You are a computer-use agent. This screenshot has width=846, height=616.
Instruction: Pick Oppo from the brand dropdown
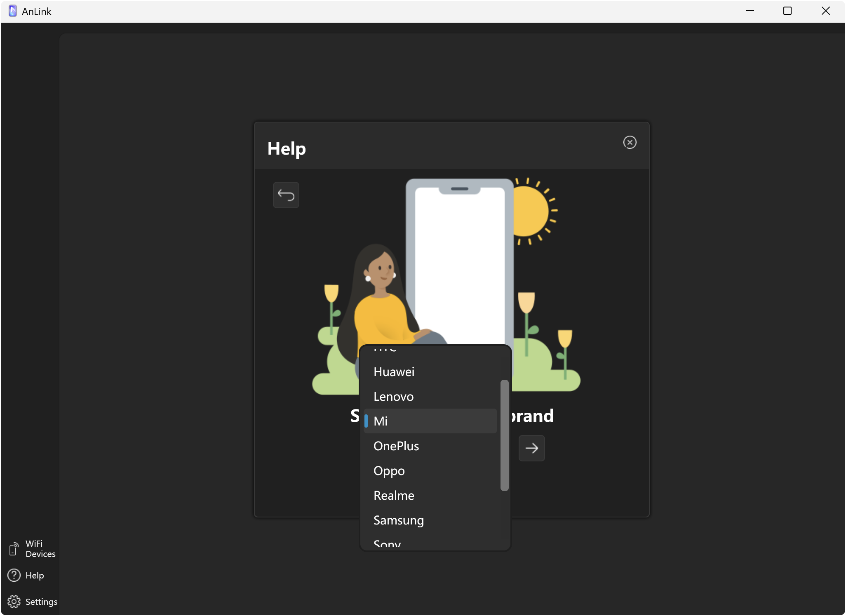click(389, 471)
